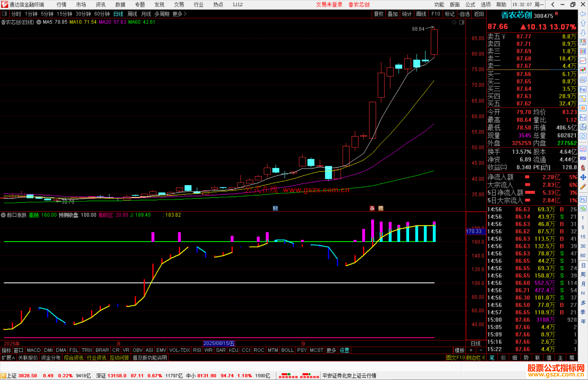Open the 行情 menu
This screenshot has width=588, height=380.
62,5
